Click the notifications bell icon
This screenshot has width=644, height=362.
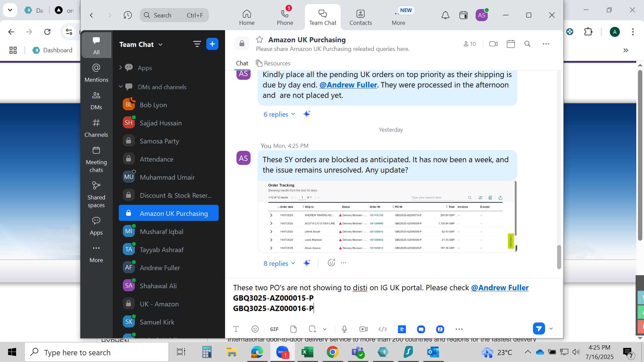[445, 15]
